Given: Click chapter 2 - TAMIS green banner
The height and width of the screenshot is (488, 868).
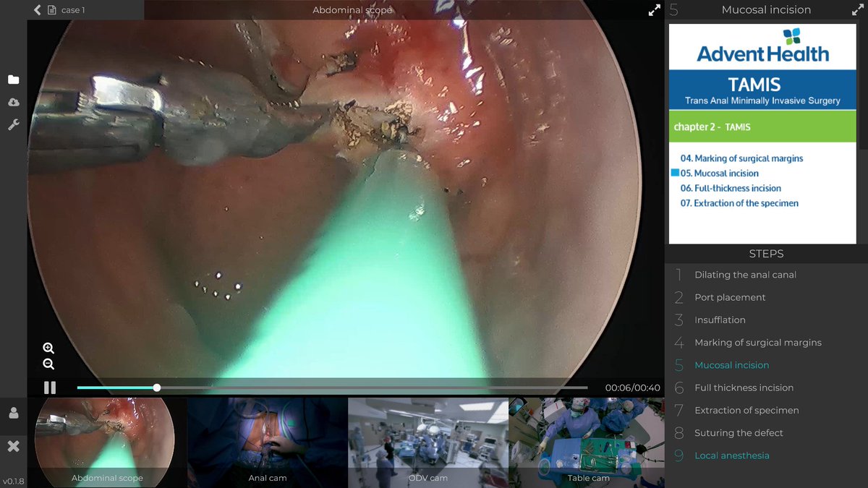Looking at the screenshot, I should (762, 127).
